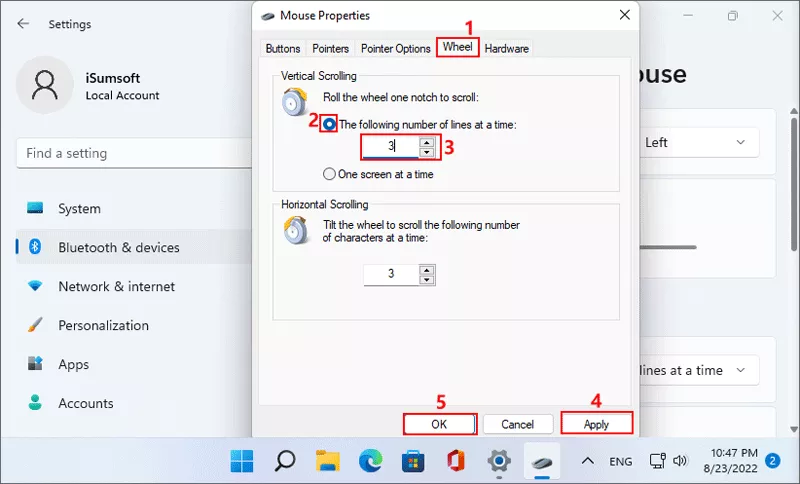The height and width of the screenshot is (484, 800).
Task: Switch to the Pointers tab
Action: point(330,48)
